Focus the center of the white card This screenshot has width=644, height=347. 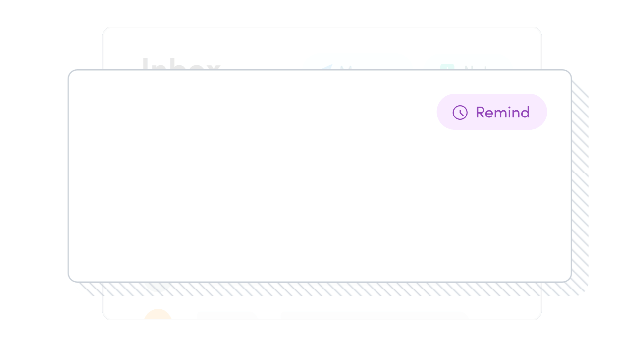(320, 176)
